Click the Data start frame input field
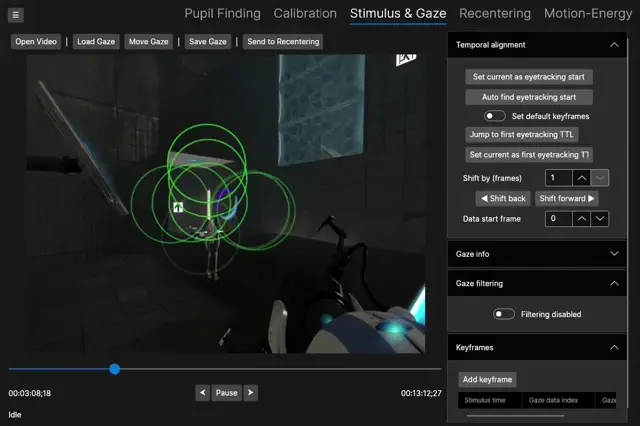This screenshot has width=640, height=426. (559, 219)
